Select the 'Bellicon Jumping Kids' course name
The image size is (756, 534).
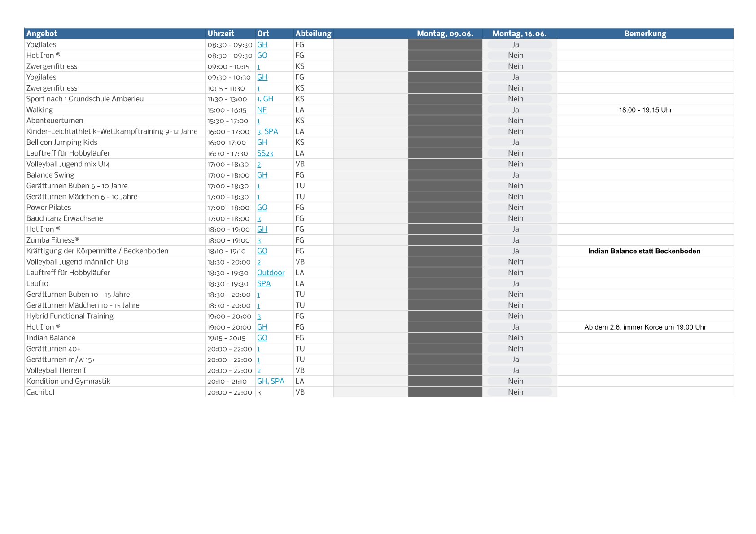[62, 142]
